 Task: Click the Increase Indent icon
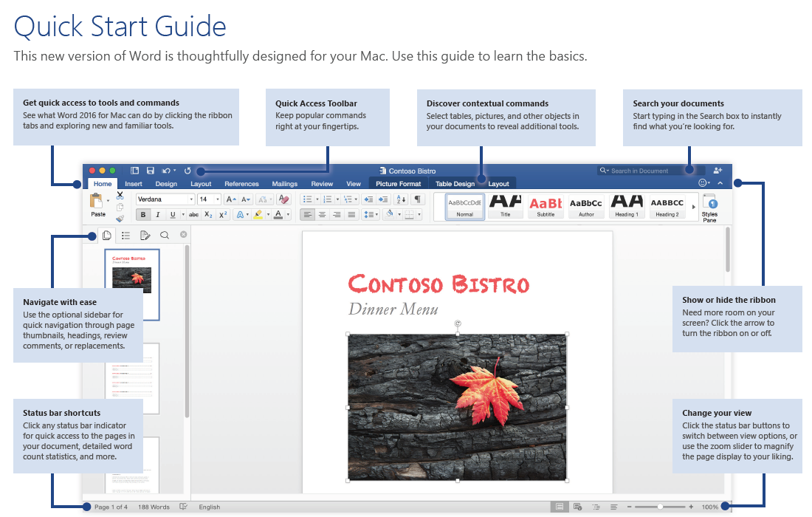pyautogui.click(x=383, y=199)
